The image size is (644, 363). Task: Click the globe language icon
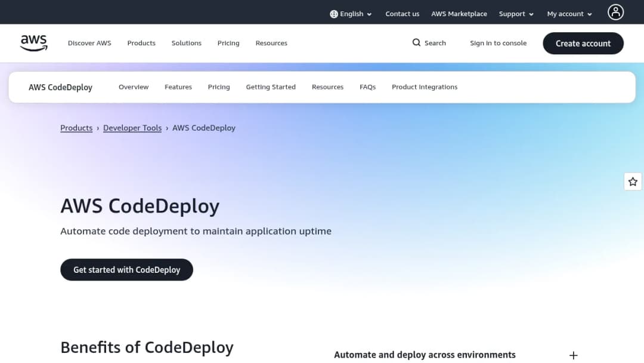(334, 14)
